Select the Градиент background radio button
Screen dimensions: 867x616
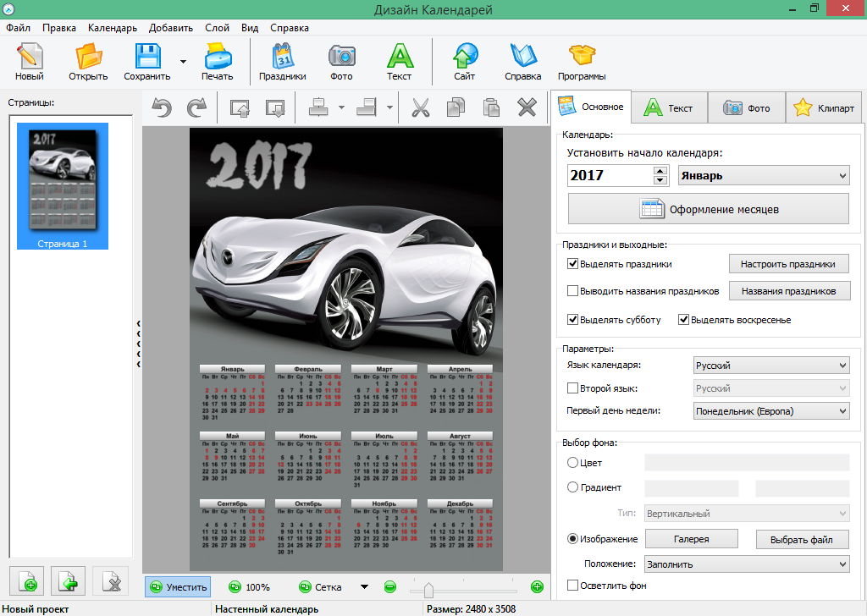573,487
